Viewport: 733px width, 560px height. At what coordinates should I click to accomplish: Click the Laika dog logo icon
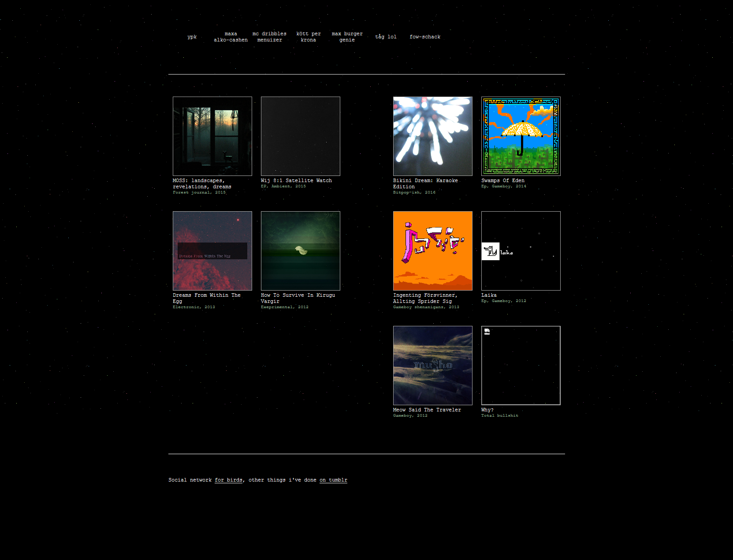coord(491,251)
